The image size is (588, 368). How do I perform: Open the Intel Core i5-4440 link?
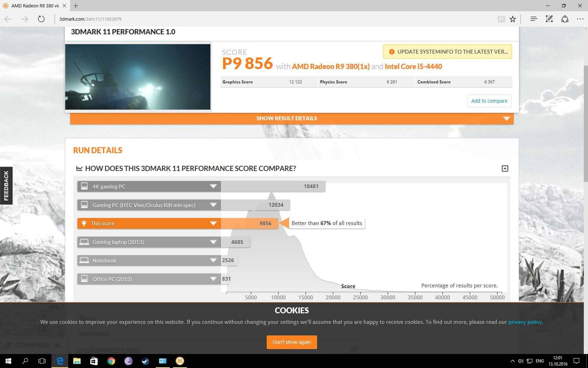pos(413,67)
